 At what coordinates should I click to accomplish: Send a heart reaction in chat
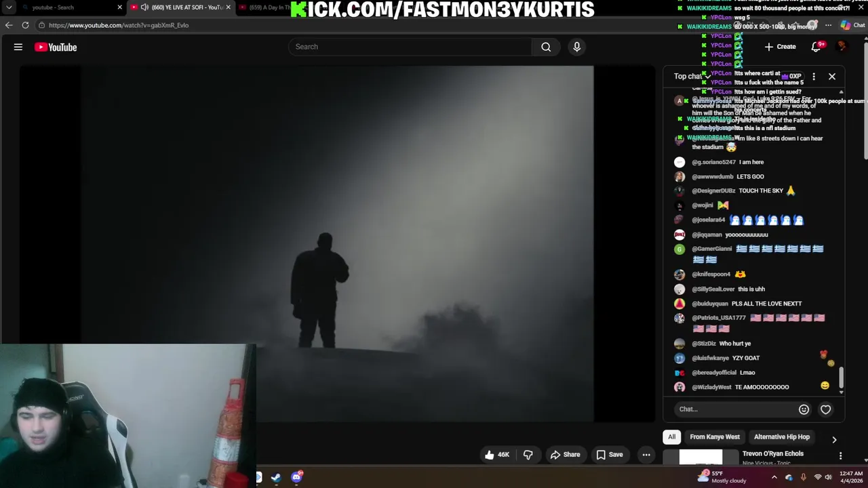(x=825, y=409)
